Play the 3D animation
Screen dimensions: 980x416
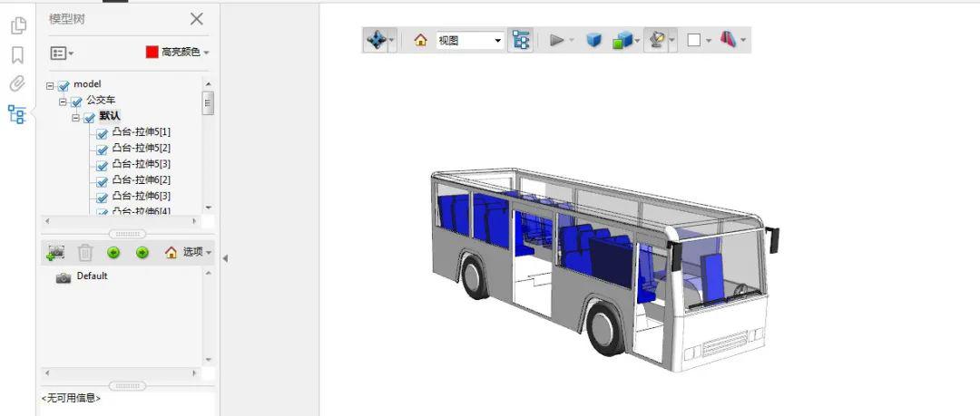557,40
